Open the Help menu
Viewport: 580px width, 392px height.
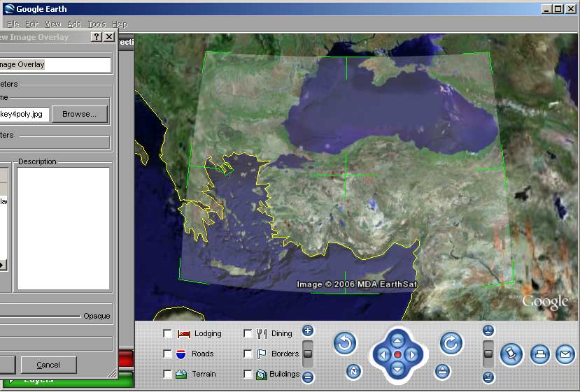pyautogui.click(x=120, y=24)
